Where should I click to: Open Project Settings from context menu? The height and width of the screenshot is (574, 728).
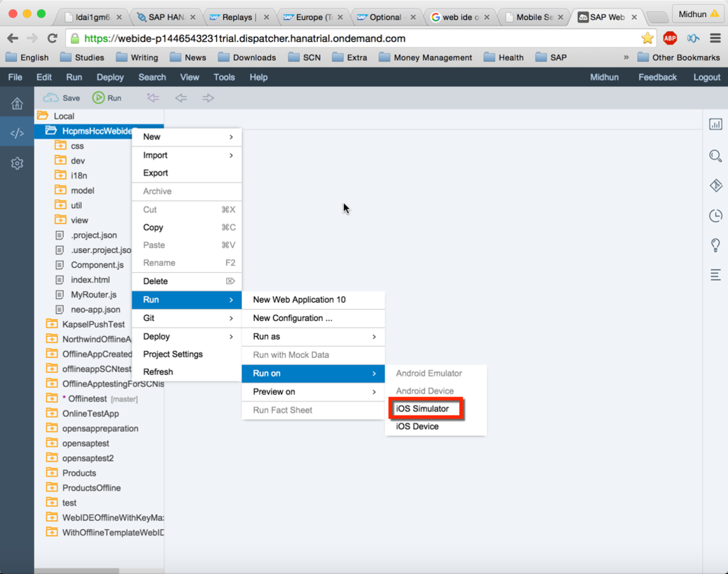187,354
